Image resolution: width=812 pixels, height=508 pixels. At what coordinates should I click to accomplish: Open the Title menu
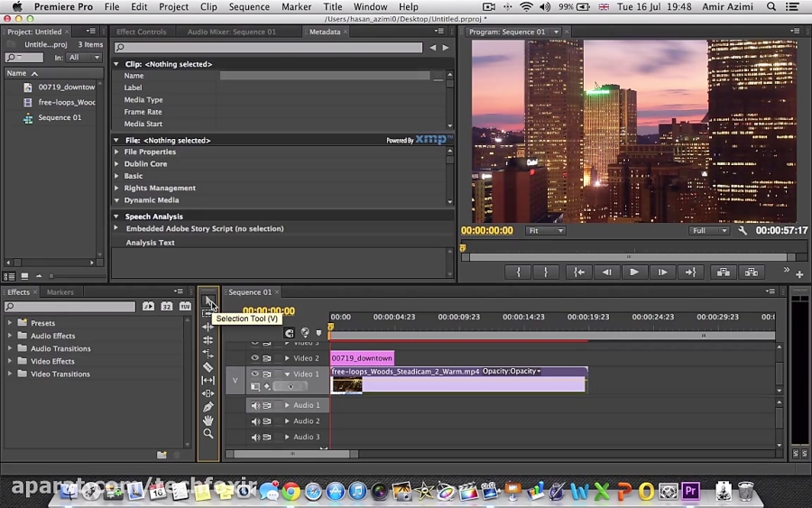(x=332, y=6)
